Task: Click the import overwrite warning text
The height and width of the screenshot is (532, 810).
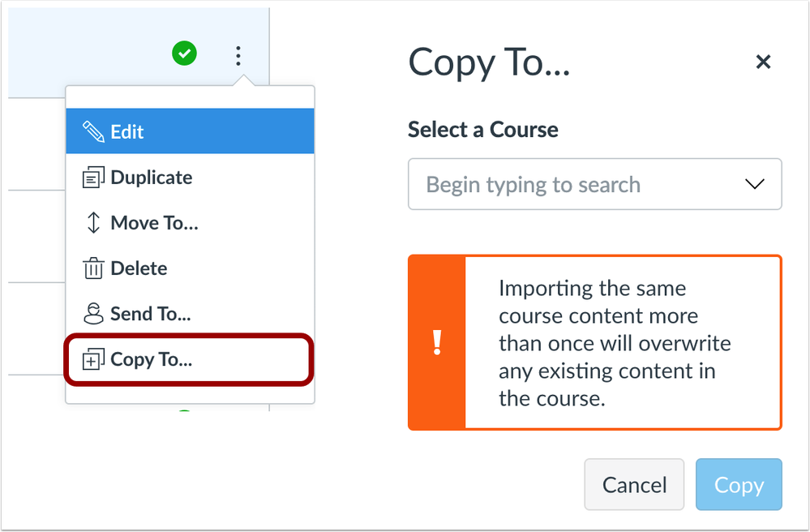Action: [x=615, y=343]
